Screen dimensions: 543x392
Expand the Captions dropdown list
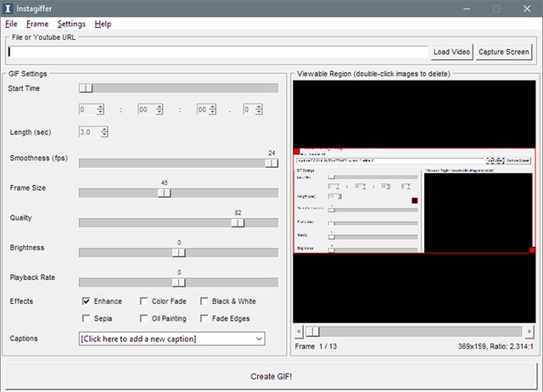pyautogui.click(x=259, y=339)
